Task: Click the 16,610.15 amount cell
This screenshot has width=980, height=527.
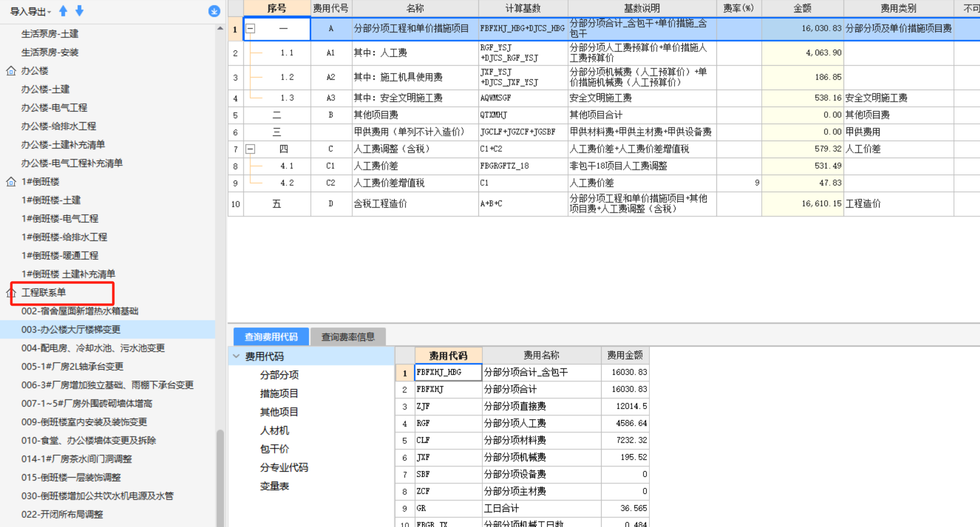Action: pyautogui.click(x=802, y=204)
